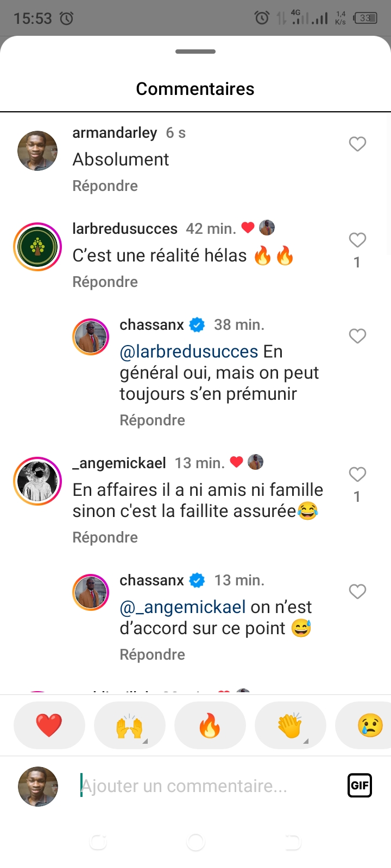Reply to _angemickael's comment
391x868 pixels.
105,538
